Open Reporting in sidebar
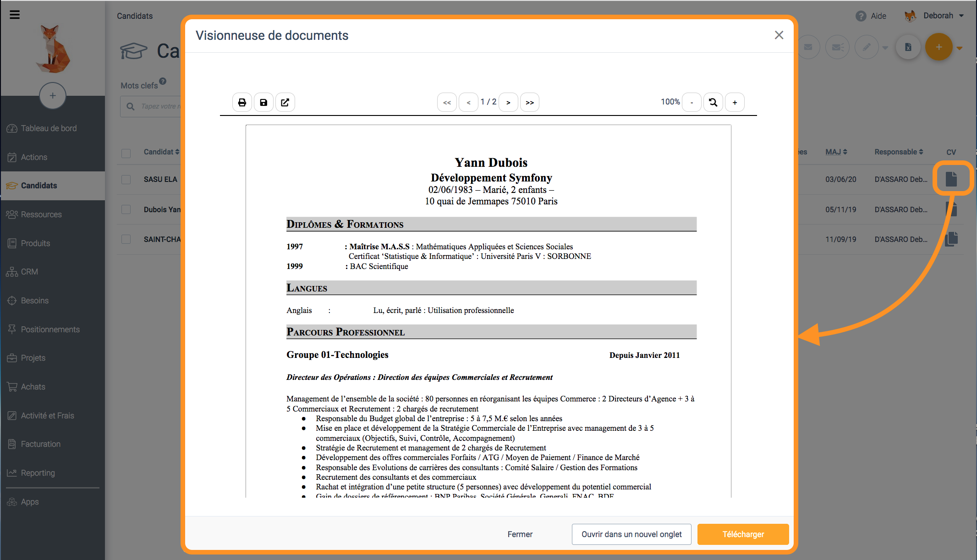977x560 pixels. pyautogui.click(x=53, y=473)
